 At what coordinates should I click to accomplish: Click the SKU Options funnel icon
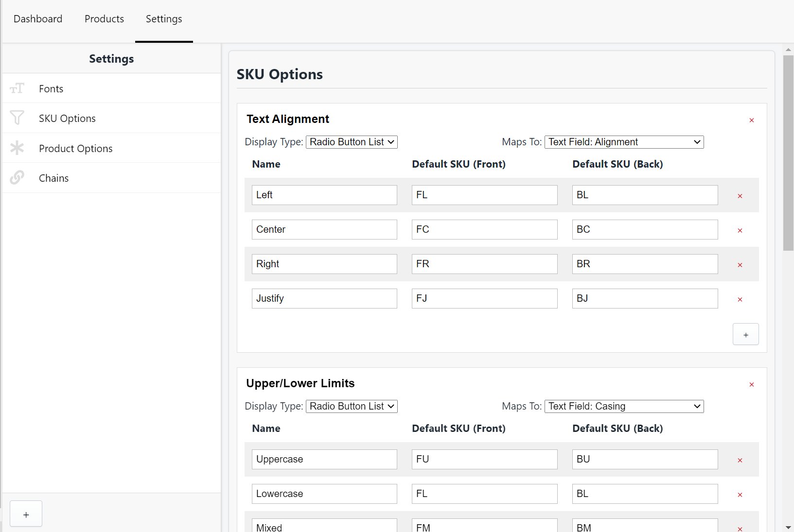point(17,118)
